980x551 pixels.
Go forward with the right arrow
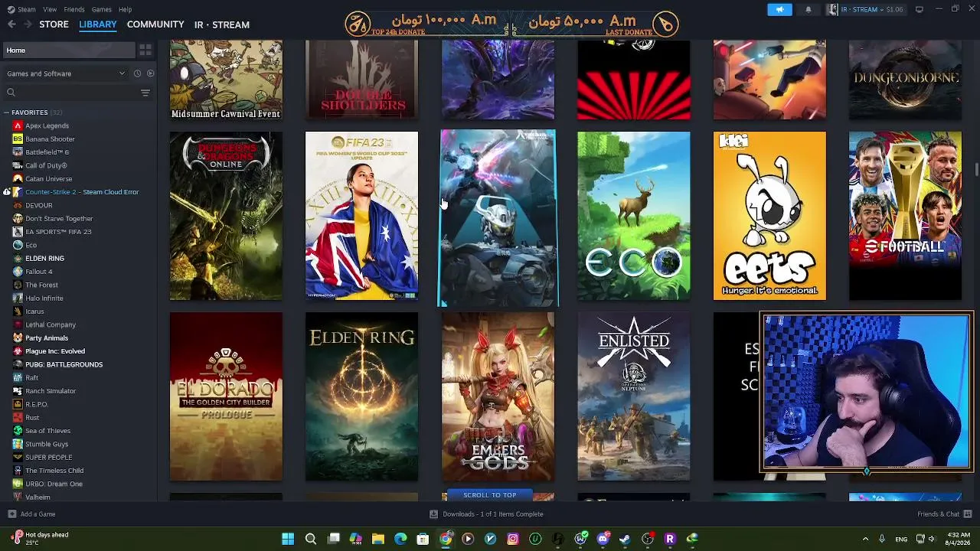(29, 24)
